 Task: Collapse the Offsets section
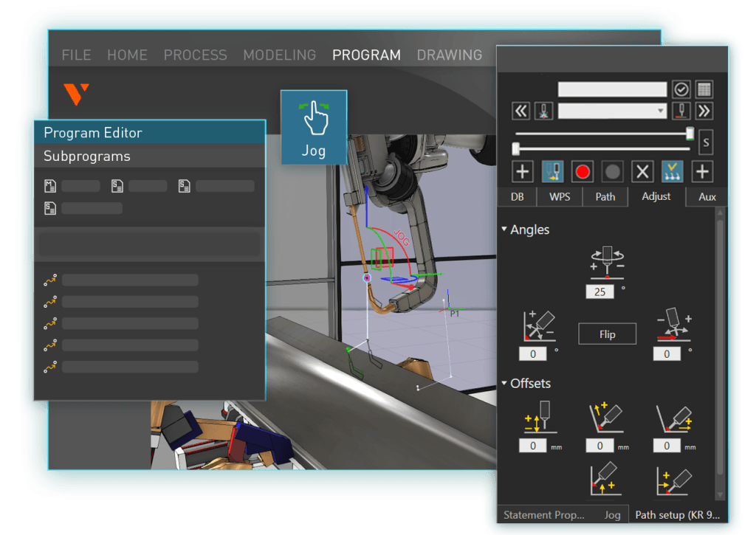coord(504,384)
